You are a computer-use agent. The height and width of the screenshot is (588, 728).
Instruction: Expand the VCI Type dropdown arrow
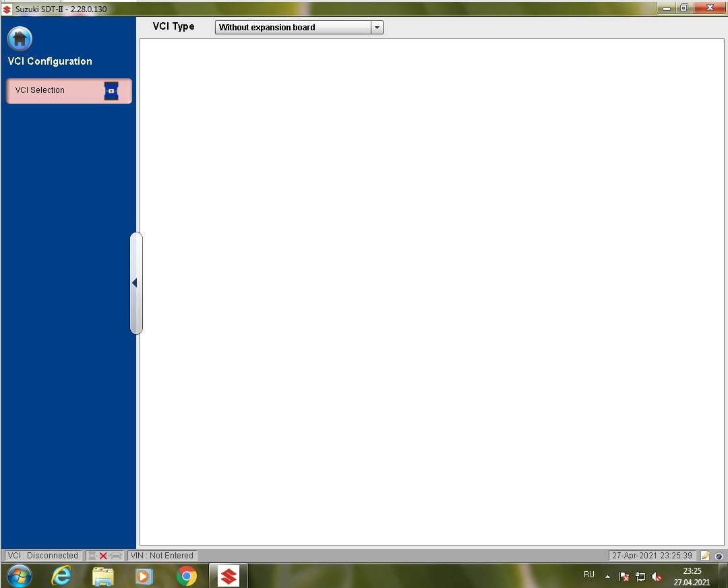(377, 28)
